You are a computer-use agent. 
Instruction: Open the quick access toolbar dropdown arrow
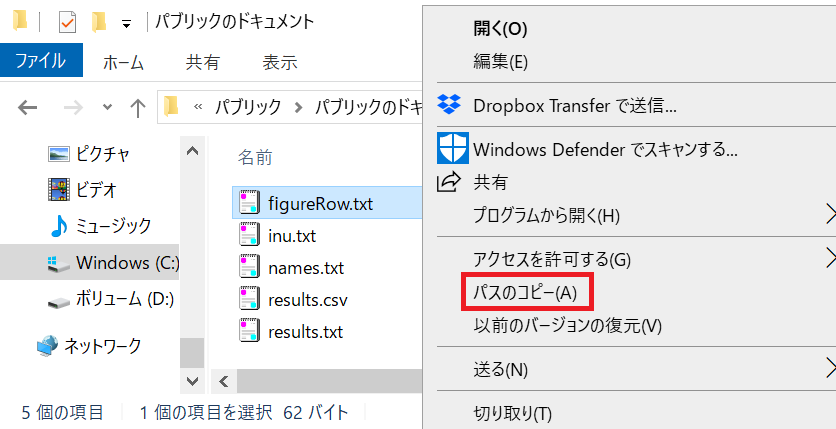point(125,22)
